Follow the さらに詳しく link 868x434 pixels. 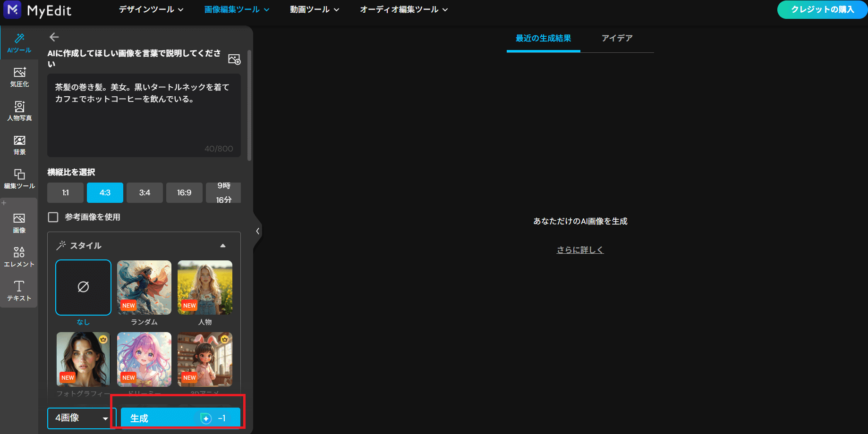pos(580,250)
